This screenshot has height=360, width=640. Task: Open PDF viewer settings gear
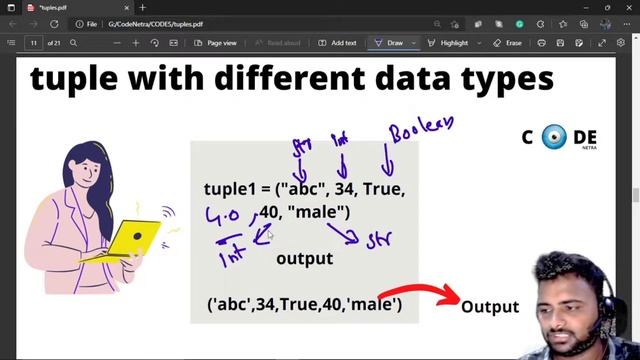pos(621,42)
